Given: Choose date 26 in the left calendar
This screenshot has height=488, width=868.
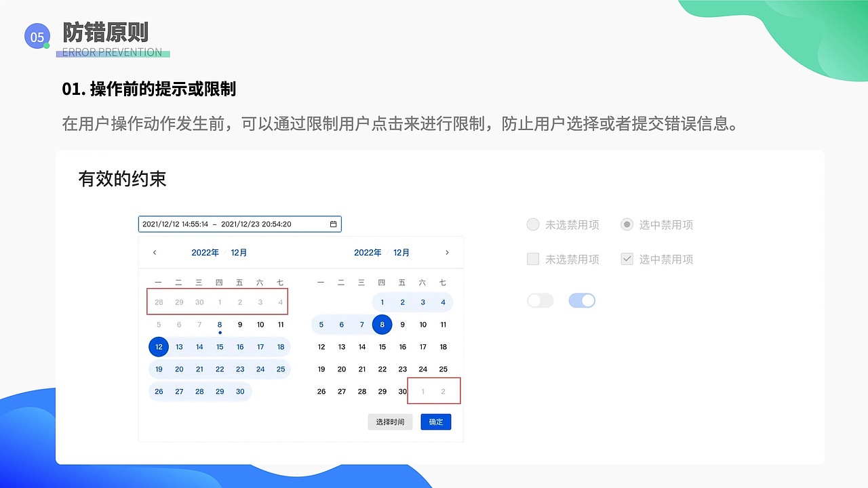Looking at the screenshot, I should (x=159, y=392).
